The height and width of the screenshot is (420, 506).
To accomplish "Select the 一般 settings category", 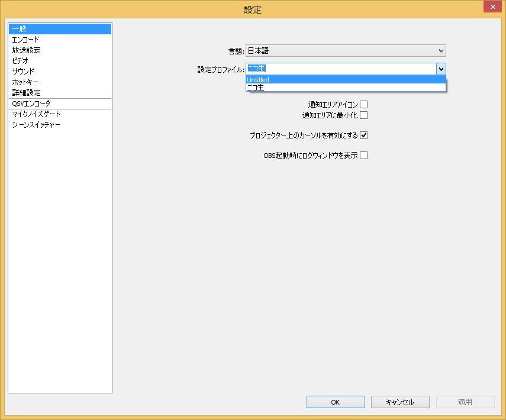I will click(60, 29).
